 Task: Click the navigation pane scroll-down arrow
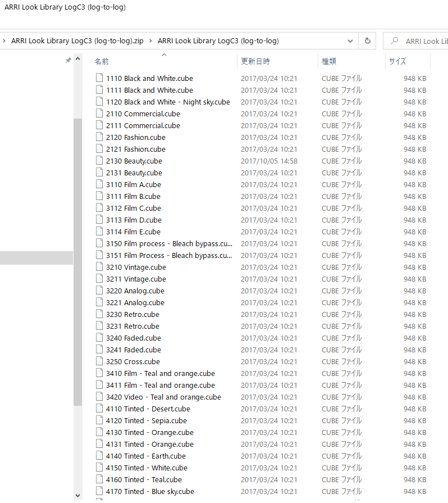[x=77, y=496]
